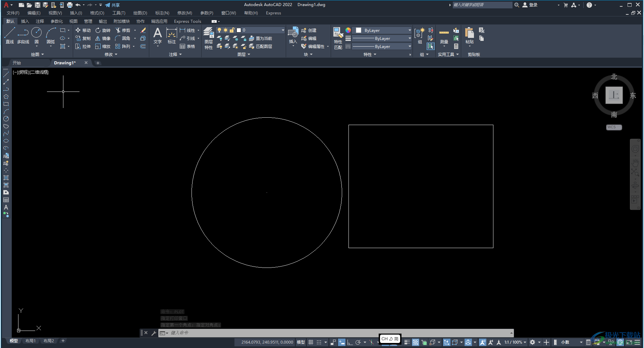
Task: Click the Mirror (镜像) command
Action: click(103, 38)
